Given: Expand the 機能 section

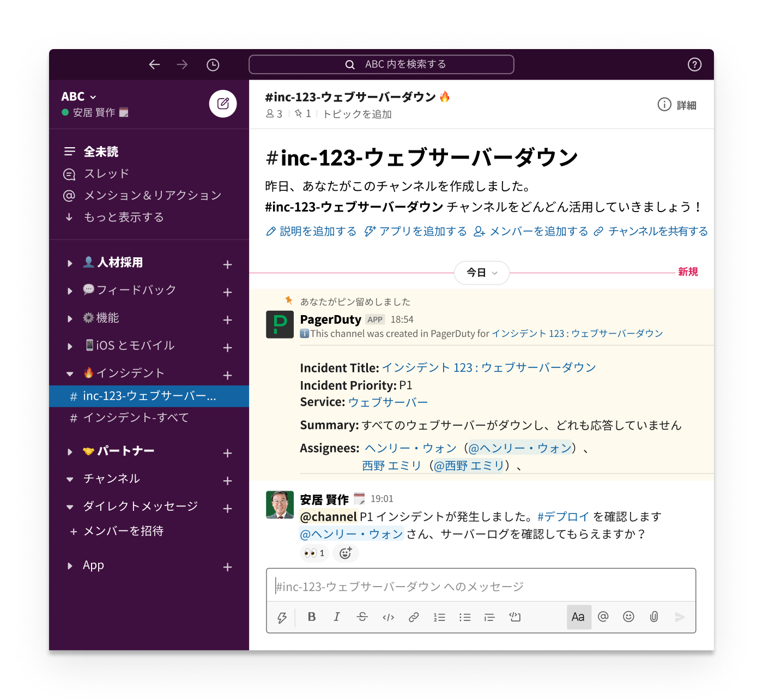Looking at the screenshot, I should coord(70,319).
